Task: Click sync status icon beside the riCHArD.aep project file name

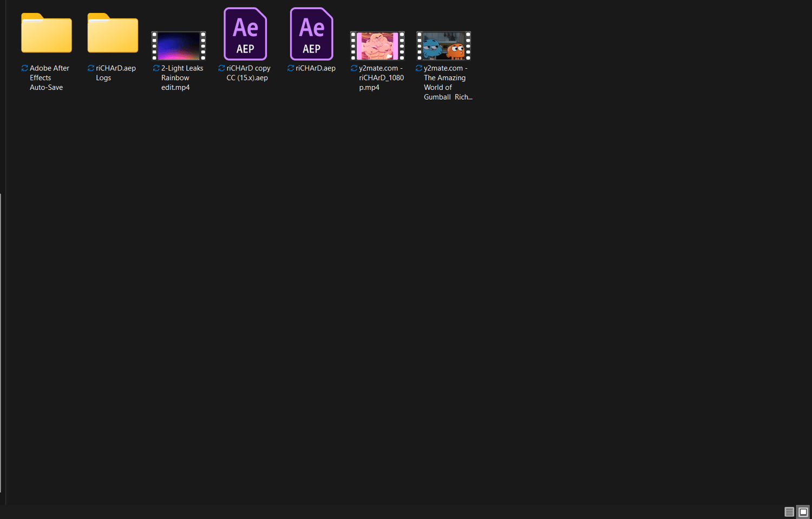Action: coord(291,68)
